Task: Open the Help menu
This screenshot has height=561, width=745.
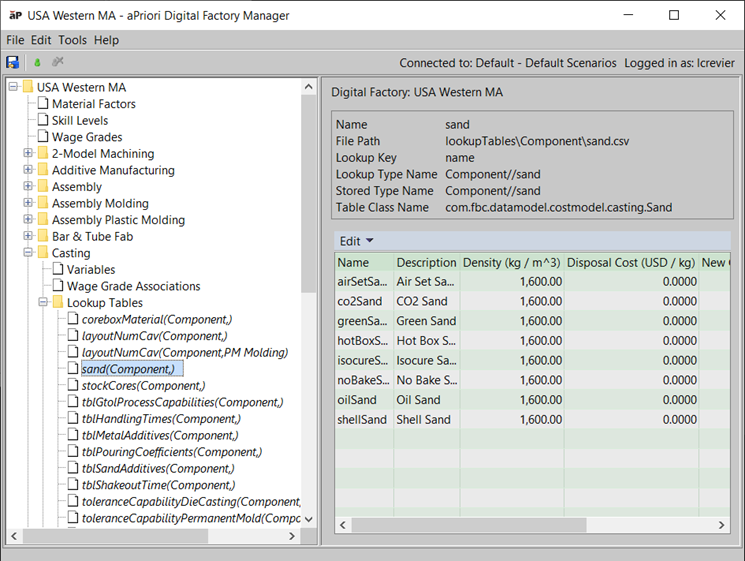Action: [x=106, y=40]
